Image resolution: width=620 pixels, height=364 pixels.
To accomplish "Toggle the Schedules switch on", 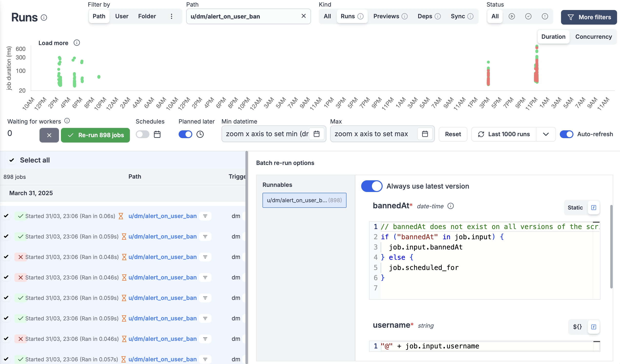I will coord(143,134).
